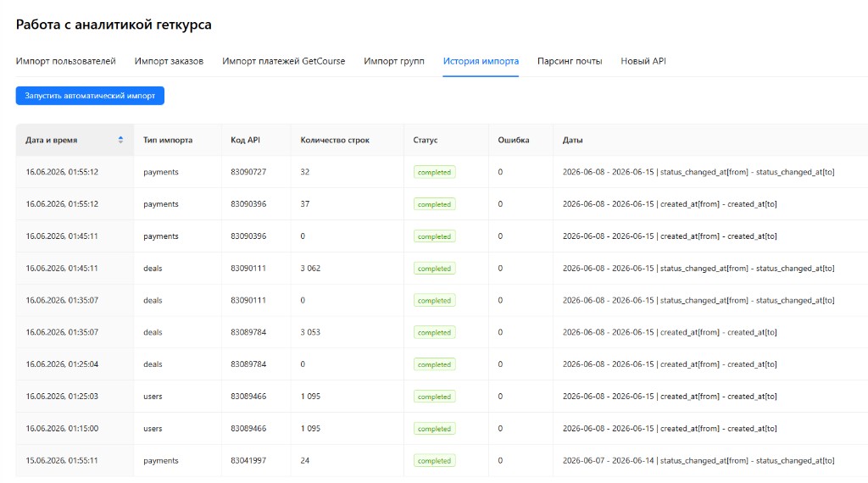The height and width of the screenshot is (483, 868).
Task: Select История импорта tab
Action: coord(481,61)
